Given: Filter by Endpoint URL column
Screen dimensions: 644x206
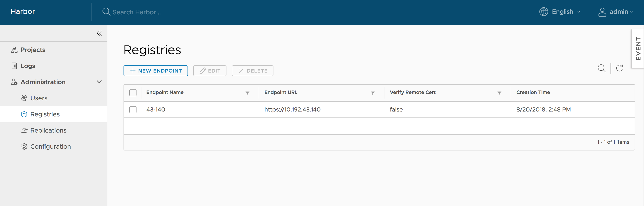Looking at the screenshot, I should pyautogui.click(x=373, y=93).
